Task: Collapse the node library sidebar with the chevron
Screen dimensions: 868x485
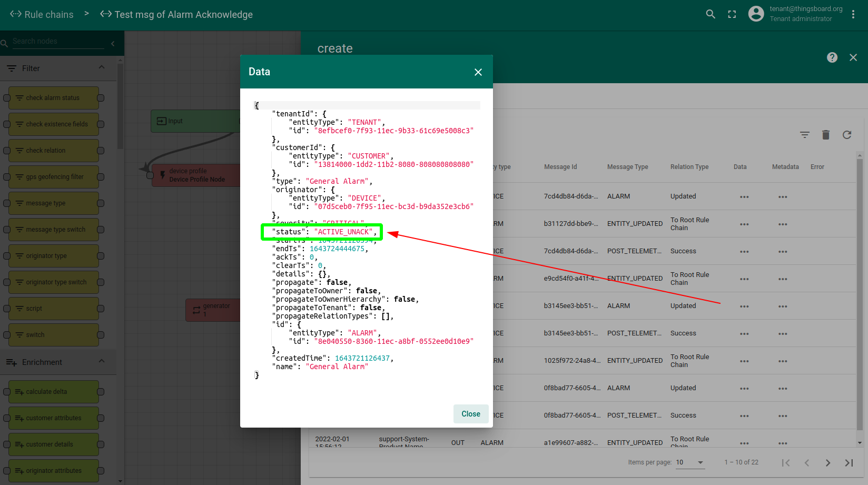Action: point(112,44)
